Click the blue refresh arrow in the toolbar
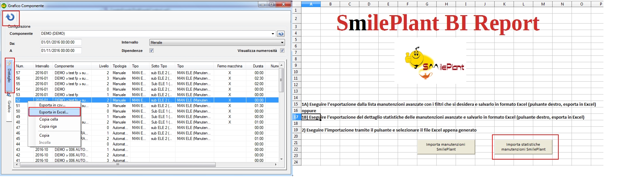Viewport: 644px width, 177px height. point(10,17)
